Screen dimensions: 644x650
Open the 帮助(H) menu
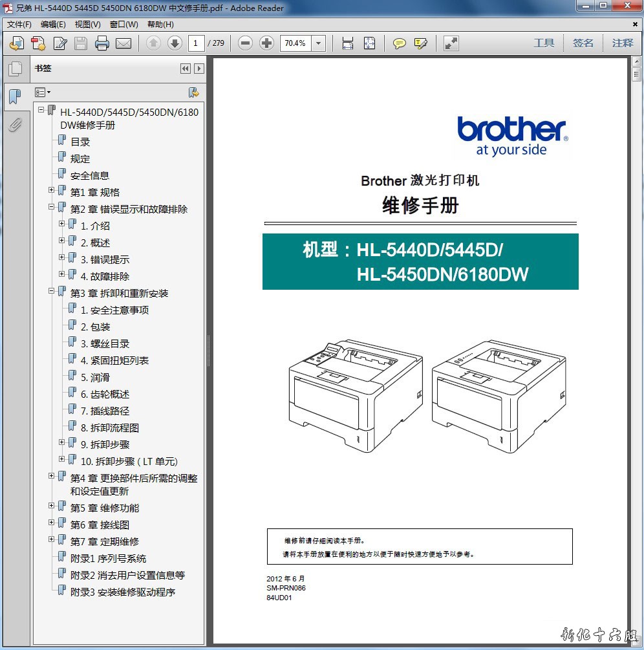[160, 25]
